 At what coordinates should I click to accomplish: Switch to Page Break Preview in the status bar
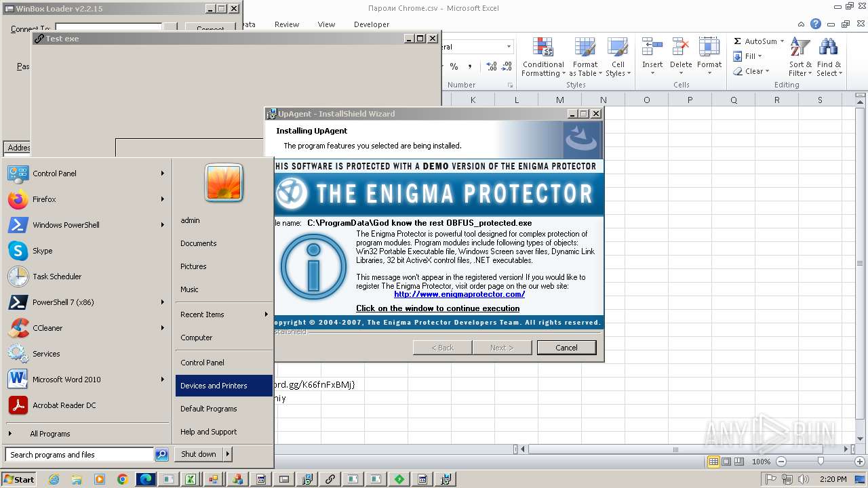click(739, 462)
